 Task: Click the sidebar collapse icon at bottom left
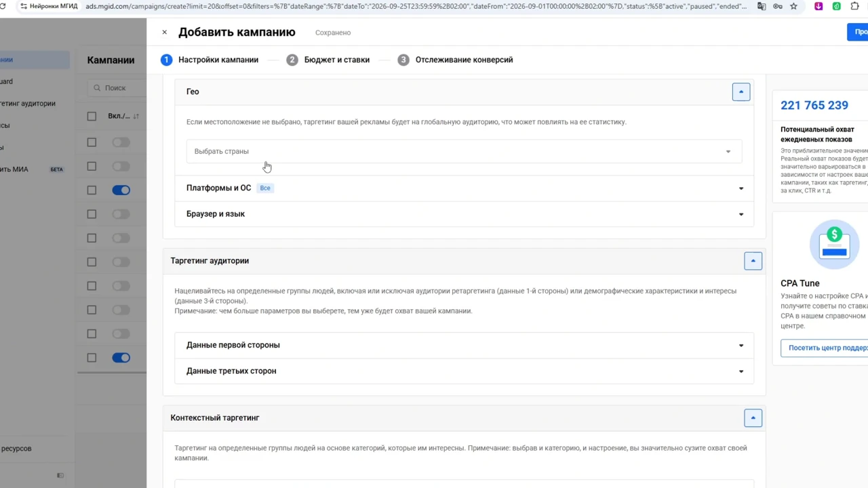tap(60, 475)
